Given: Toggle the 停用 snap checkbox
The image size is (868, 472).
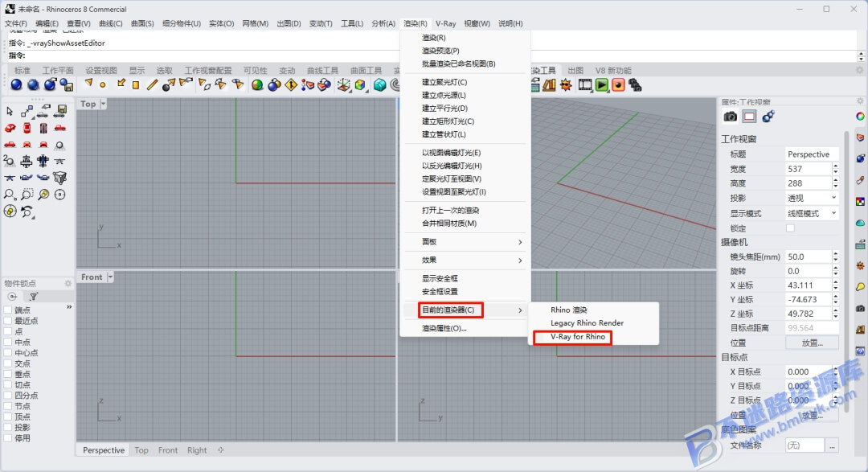Looking at the screenshot, I should click(8, 438).
